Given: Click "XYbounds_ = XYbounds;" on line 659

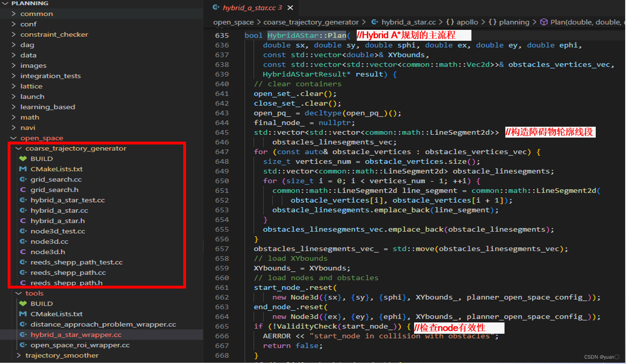Looking at the screenshot, I should [302, 268].
